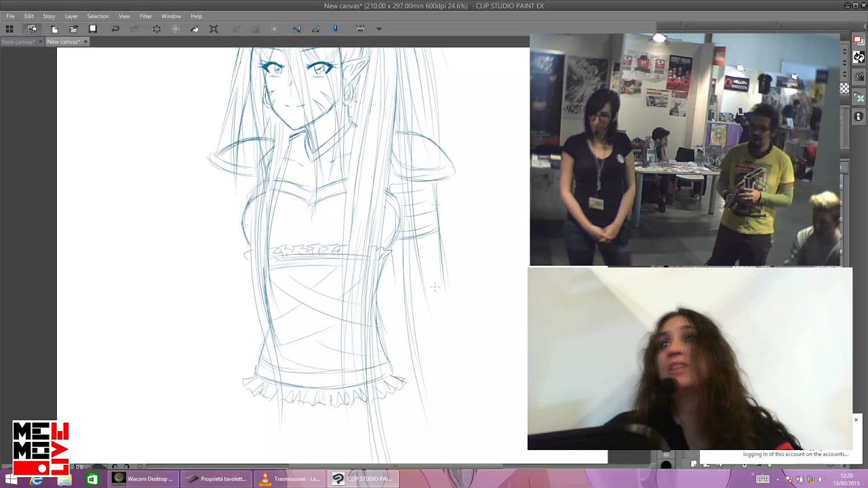The height and width of the screenshot is (488, 868).
Task: Open the Layer menu
Action: coord(71,16)
